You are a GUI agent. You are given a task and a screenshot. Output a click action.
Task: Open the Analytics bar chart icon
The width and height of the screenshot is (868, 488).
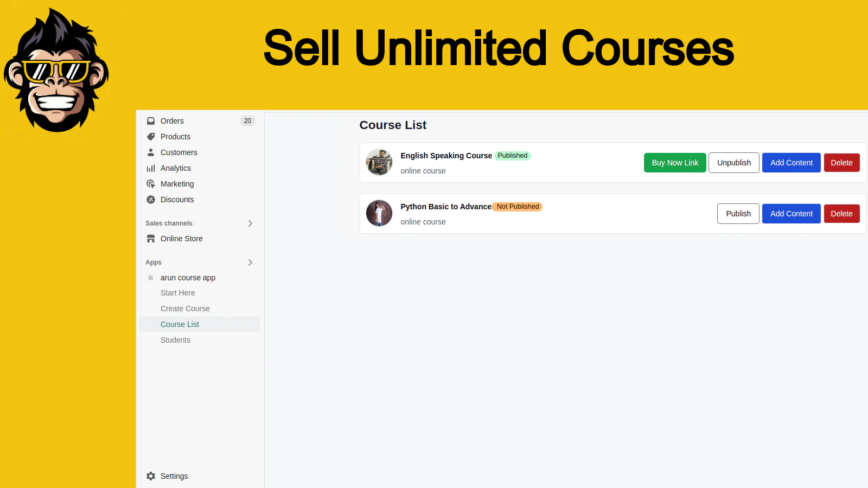[151, 168]
